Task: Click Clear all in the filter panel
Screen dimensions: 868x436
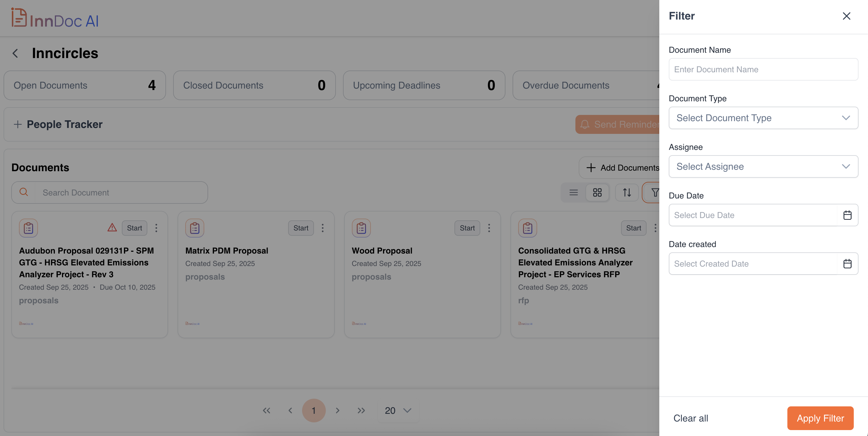Action: [690, 418]
